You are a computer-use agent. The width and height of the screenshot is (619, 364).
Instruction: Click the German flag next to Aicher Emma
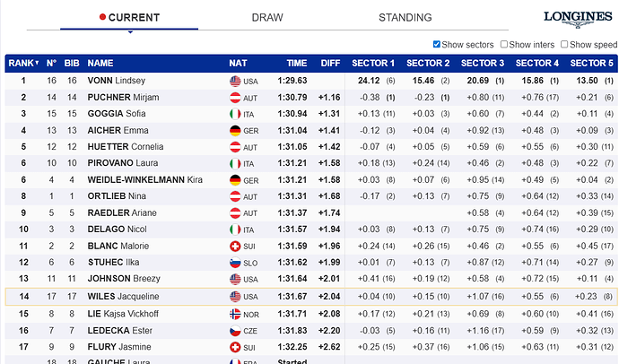click(236, 130)
